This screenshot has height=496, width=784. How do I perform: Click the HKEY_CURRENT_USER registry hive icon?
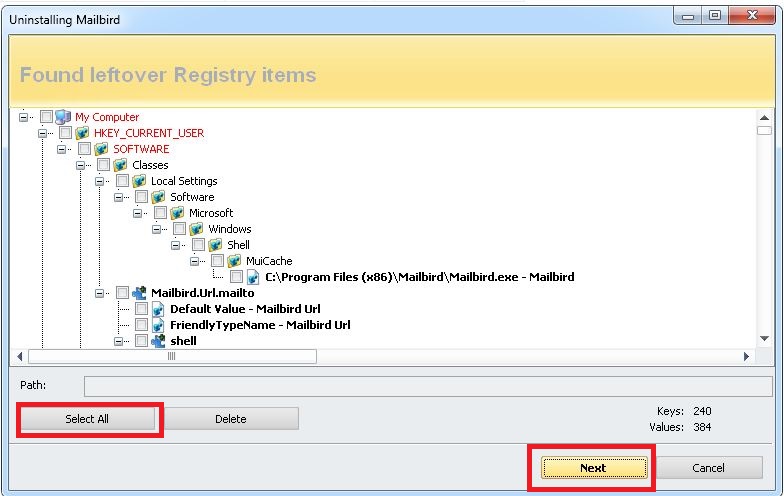(82, 133)
